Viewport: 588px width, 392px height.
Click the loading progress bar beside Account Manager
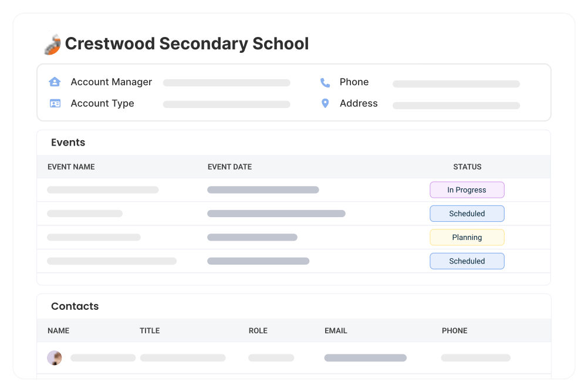(x=227, y=82)
